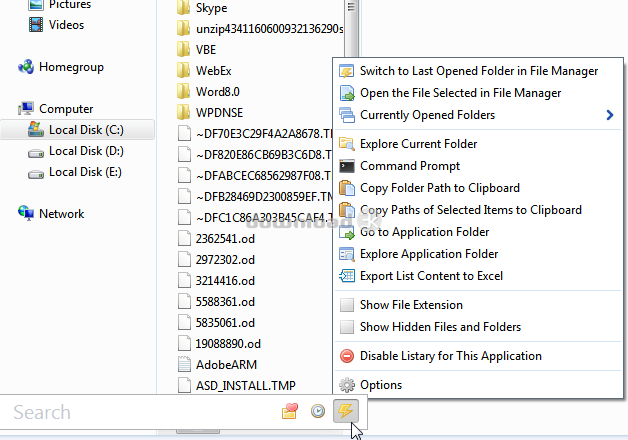The width and height of the screenshot is (628, 440).
Task: Select Network in the navigation pane
Action: (x=61, y=214)
